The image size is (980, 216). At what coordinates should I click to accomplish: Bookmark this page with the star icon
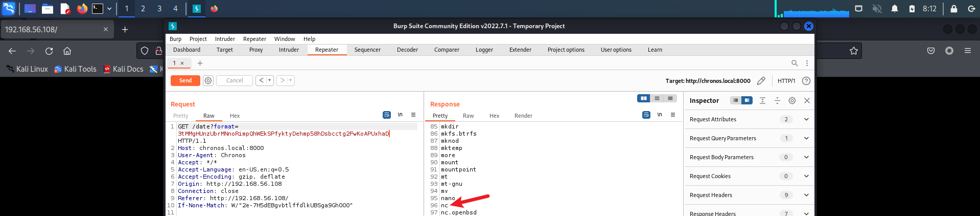(853, 51)
